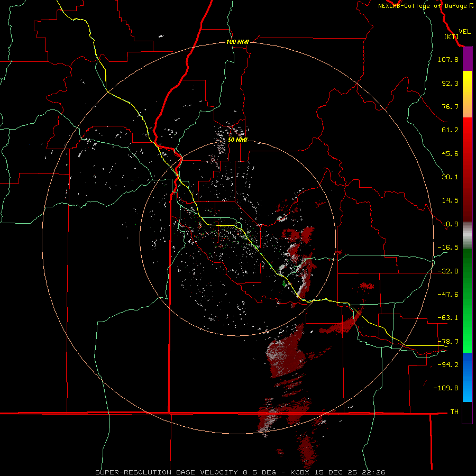This screenshot has height=476, width=476.
Task: Click the '100 NMI' range ring label
Action: tap(237, 42)
